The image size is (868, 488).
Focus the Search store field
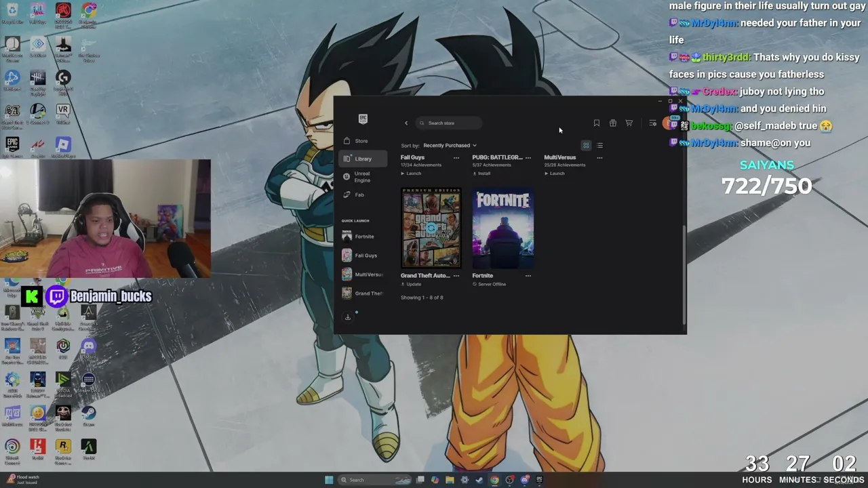click(x=449, y=123)
